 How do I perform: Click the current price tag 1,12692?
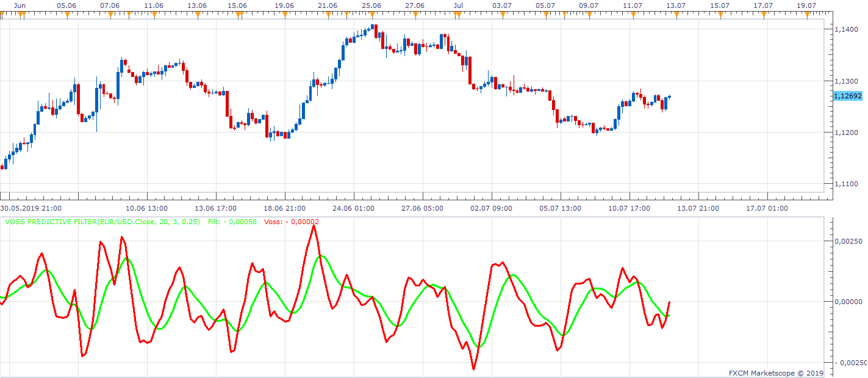pyautogui.click(x=848, y=96)
